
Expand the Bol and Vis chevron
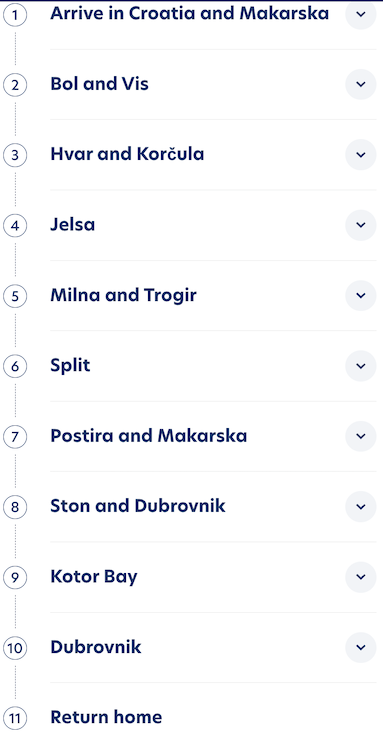(361, 84)
